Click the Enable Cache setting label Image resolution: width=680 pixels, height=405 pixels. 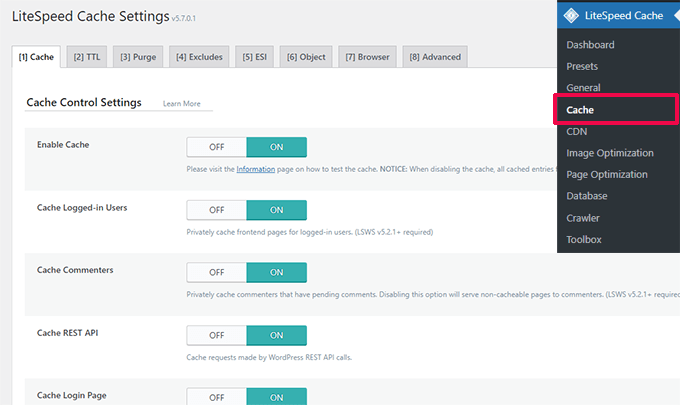(x=63, y=144)
